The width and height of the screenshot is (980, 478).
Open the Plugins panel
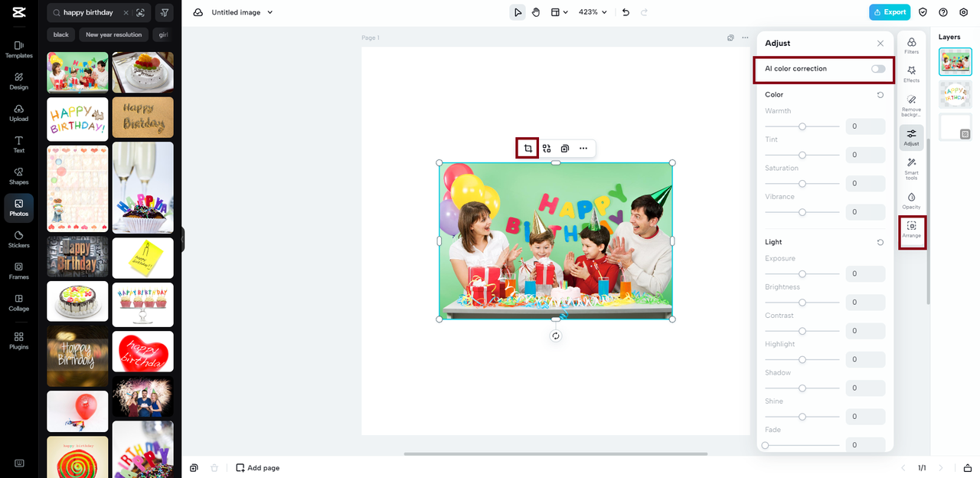(x=18, y=341)
